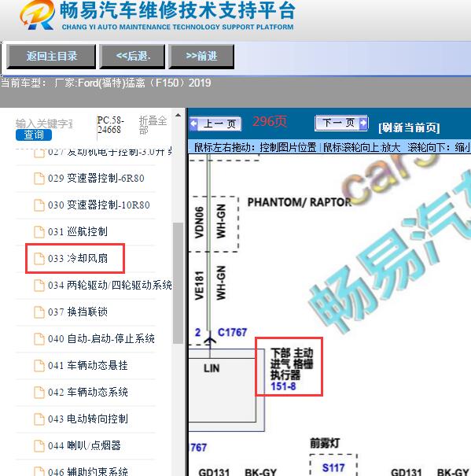
Task: Open tree item 043 电动转向控制
Action: pos(88,419)
